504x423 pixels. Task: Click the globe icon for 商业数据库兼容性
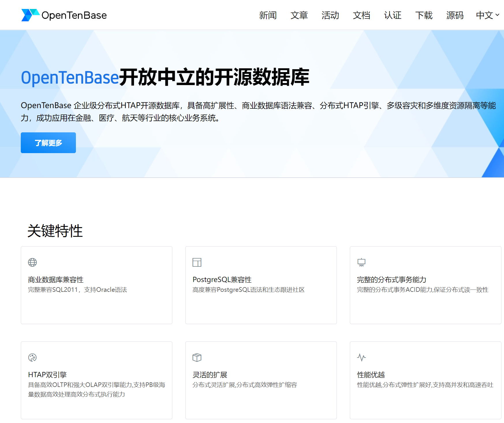pyautogui.click(x=32, y=262)
